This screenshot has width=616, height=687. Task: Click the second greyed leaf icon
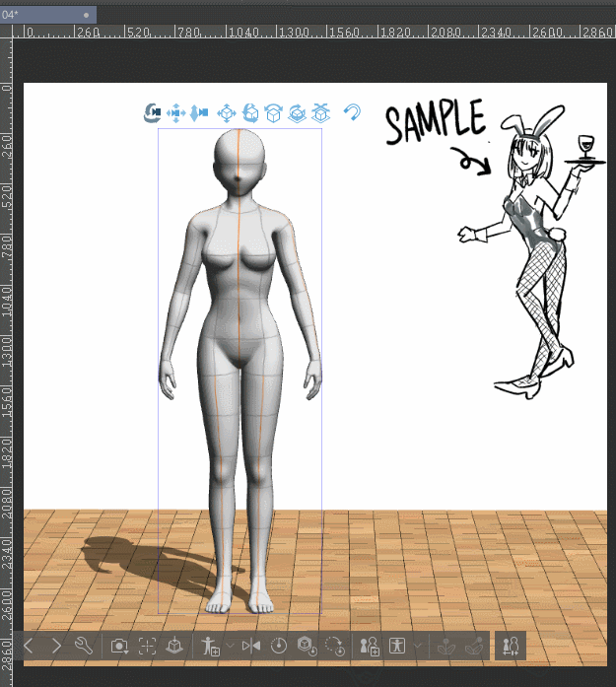pos(474,647)
